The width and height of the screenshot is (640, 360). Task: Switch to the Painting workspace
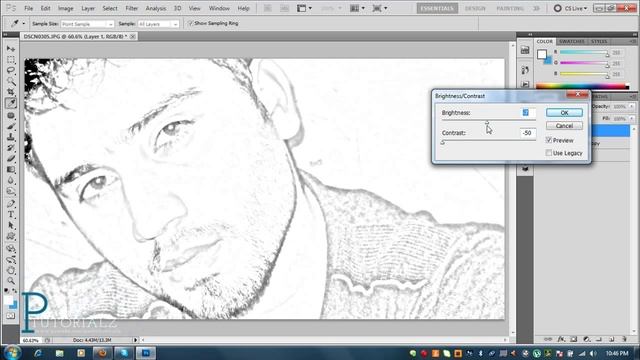[510, 8]
